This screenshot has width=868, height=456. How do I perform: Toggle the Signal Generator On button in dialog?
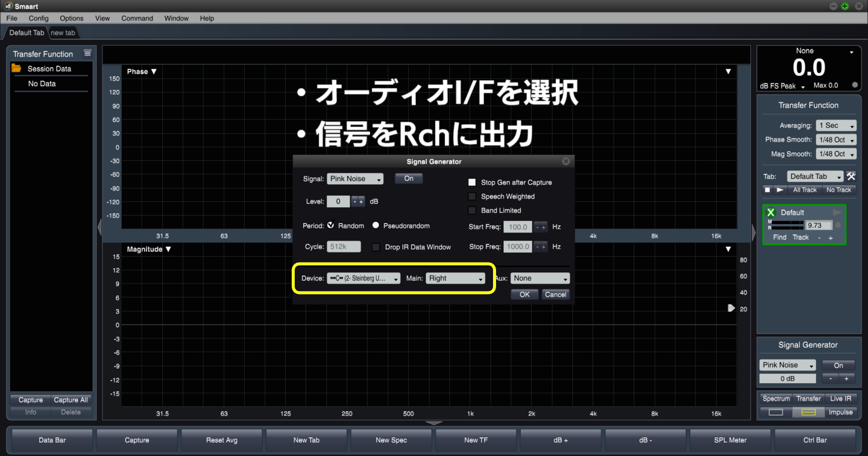tap(409, 178)
